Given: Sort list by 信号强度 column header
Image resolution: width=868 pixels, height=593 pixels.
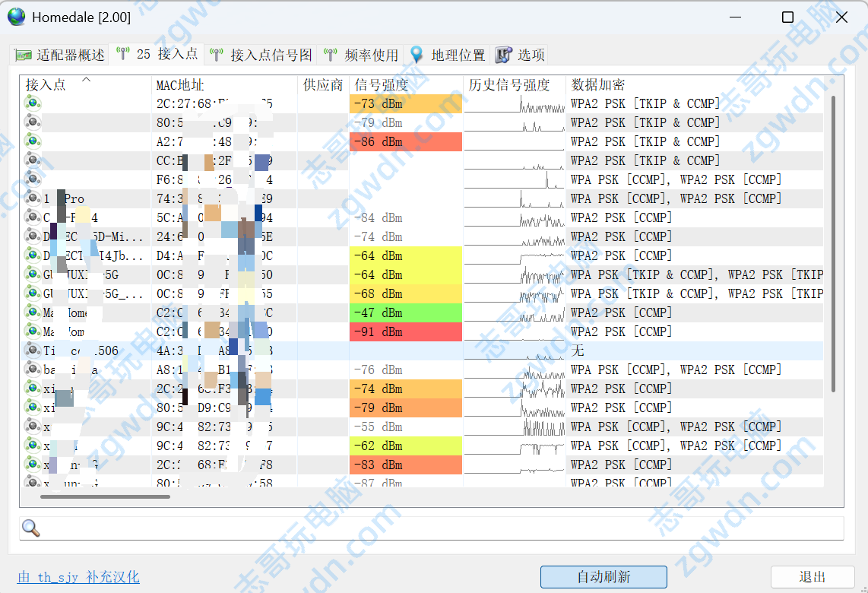Looking at the screenshot, I should pyautogui.click(x=382, y=84).
